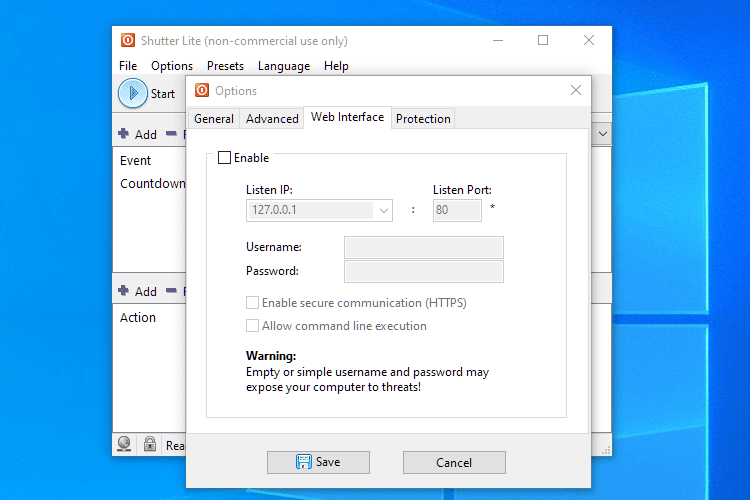Click the Shutter Lite title bar app icon

(128, 40)
